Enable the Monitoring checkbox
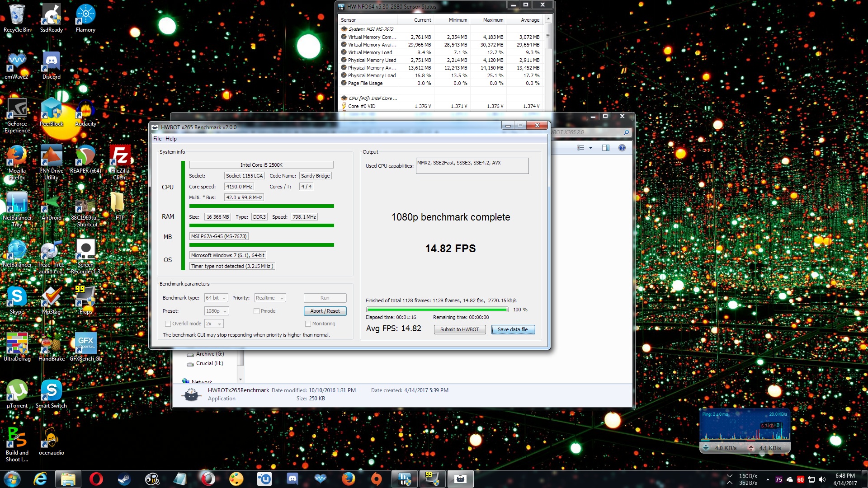Screen dimensions: 868x488 pyautogui.click(x=308, y=324)
